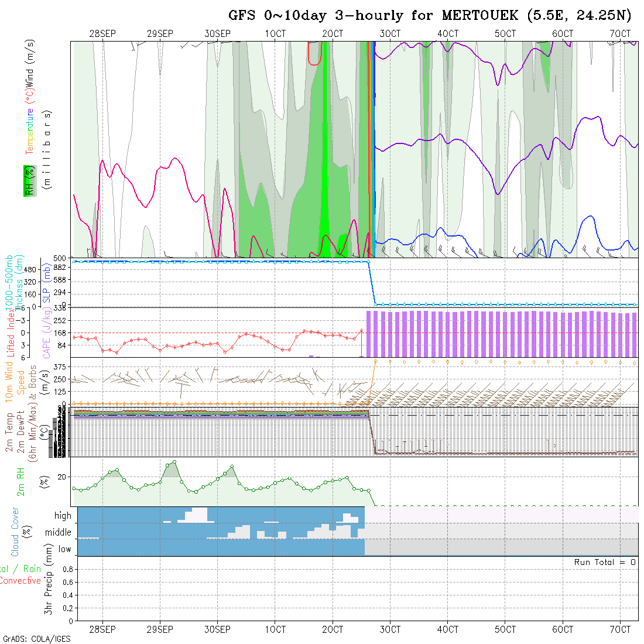Click the Cloud Cover axis label
The height and width of the screenshot is (644, 644).
coord(15,532)
